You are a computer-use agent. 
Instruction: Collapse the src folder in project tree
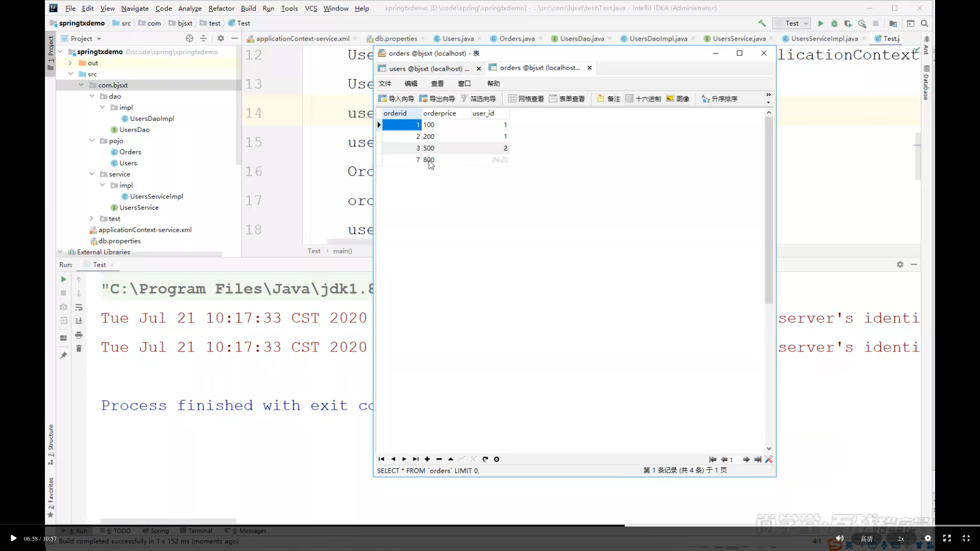click(70, 74)
